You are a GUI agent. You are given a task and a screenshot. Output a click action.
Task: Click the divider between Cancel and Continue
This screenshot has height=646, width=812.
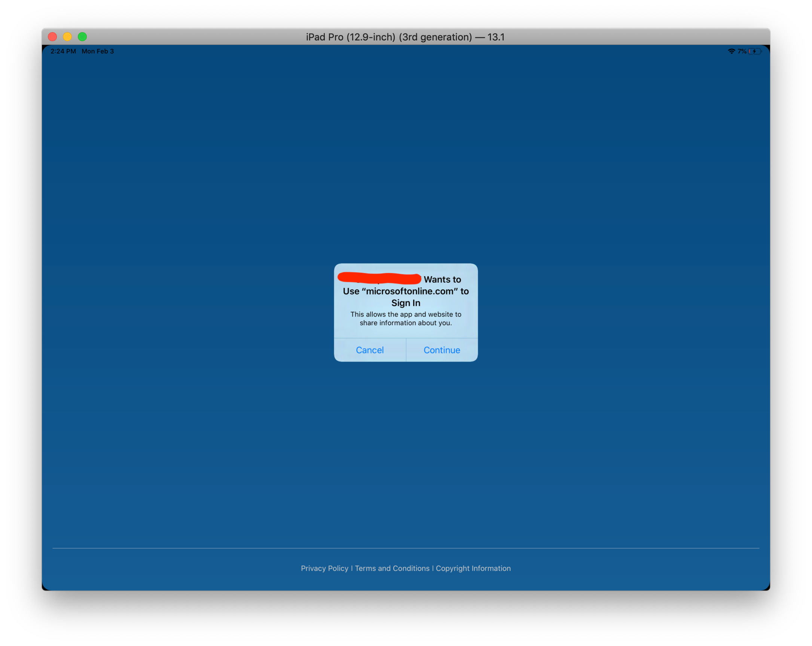[406, 350]
